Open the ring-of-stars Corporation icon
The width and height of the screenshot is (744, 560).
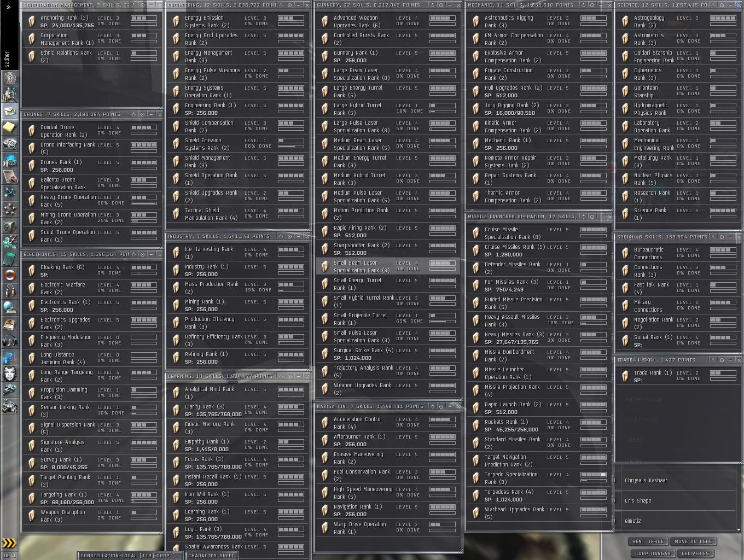9,209
